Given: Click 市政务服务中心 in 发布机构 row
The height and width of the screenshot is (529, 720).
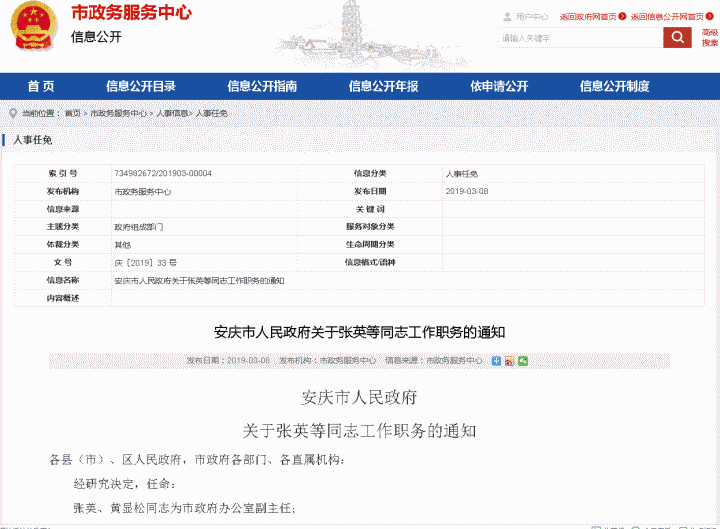Looking at the screenshot, I should coord(142,191).
